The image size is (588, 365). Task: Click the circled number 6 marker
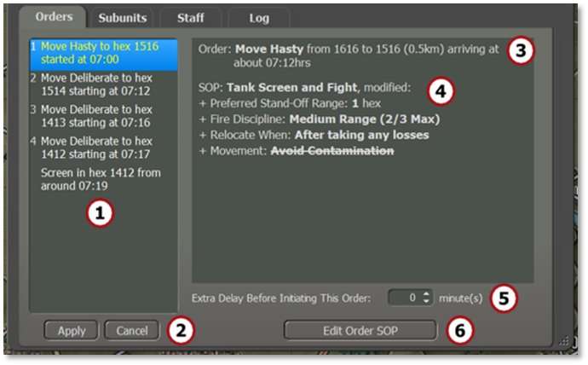(x=461, y=331)
